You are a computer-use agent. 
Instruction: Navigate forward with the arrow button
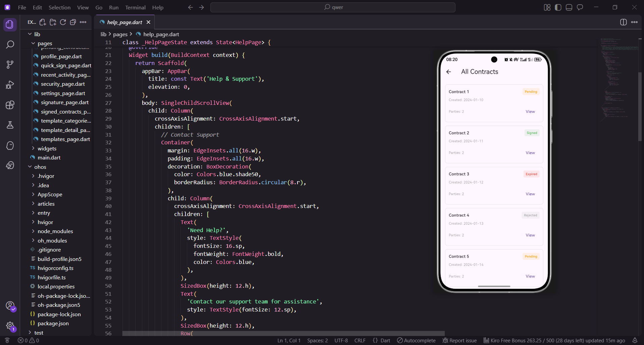click(x=202, y=7)
